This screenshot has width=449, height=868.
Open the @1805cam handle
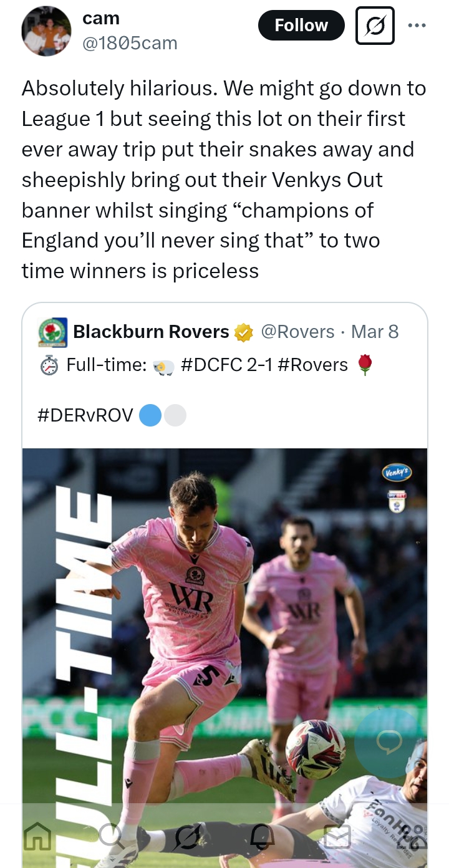[x=130, y=43]
